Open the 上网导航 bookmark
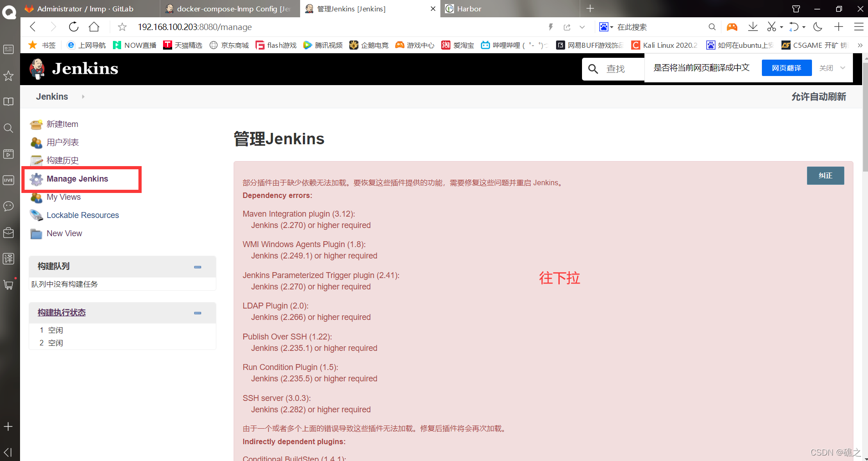This screenshot has height=461, width=868. 86,45
